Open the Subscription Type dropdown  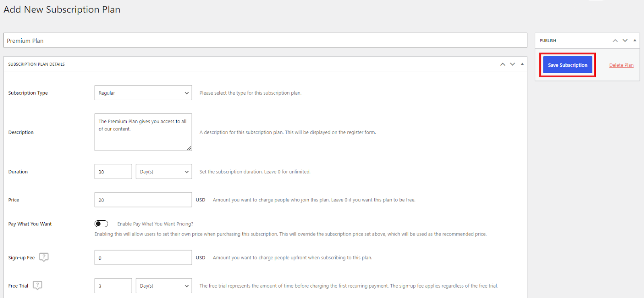tap(143, 93)
